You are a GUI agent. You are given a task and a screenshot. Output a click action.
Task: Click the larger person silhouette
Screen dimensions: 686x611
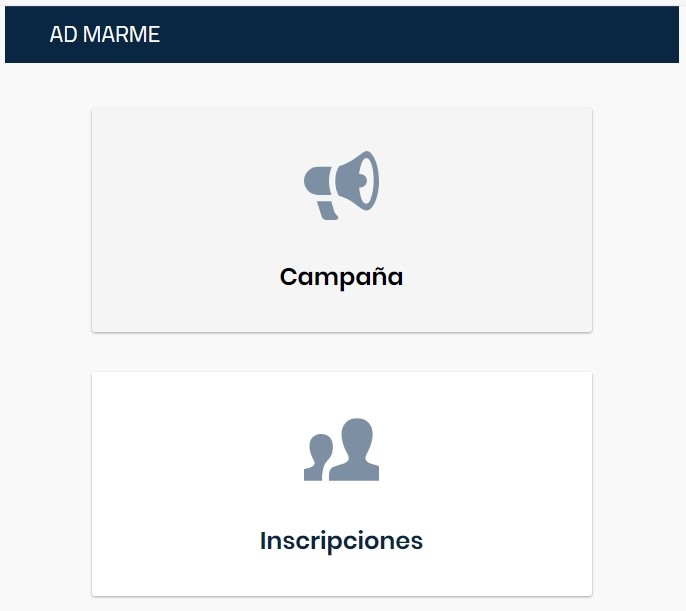(x=355, y=450)
